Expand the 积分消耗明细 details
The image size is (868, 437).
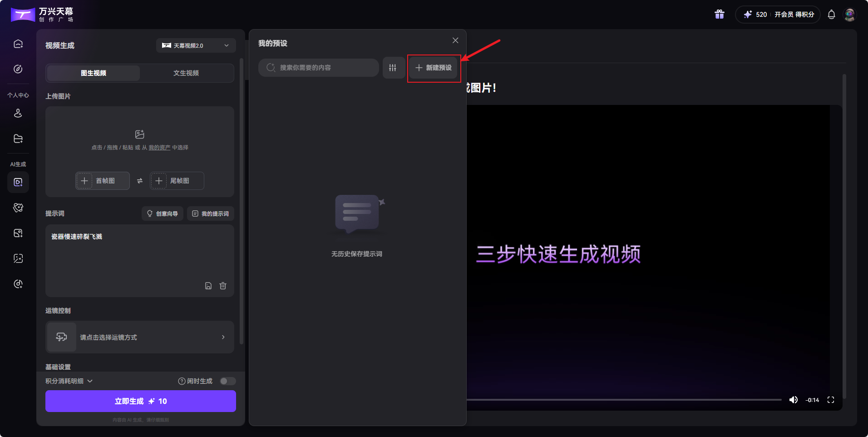(x=69, y=381)
